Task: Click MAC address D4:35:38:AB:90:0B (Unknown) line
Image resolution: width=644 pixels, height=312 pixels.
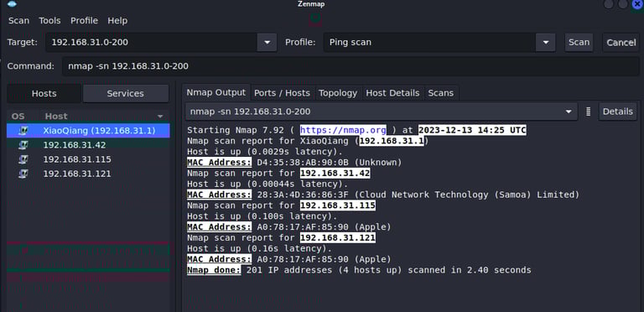Action: point(294,162)
